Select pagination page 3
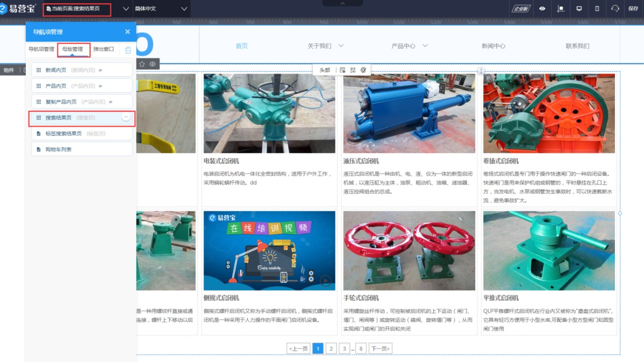 coord(345,349)
